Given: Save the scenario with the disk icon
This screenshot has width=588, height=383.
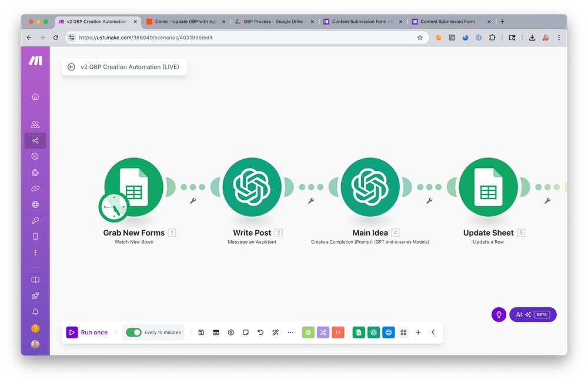Looking at the screenshot, I should pos(201,332).
